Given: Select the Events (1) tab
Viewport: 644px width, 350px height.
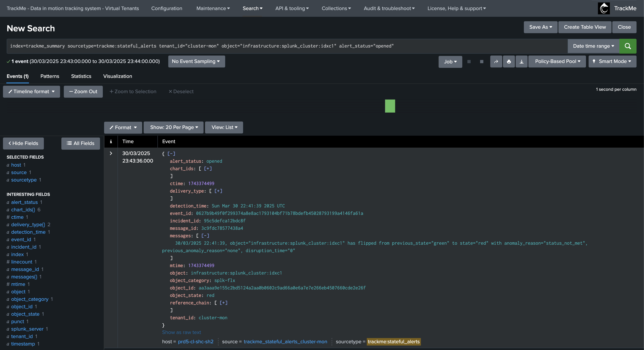Looking at the screenshot, I should (18, 76).
